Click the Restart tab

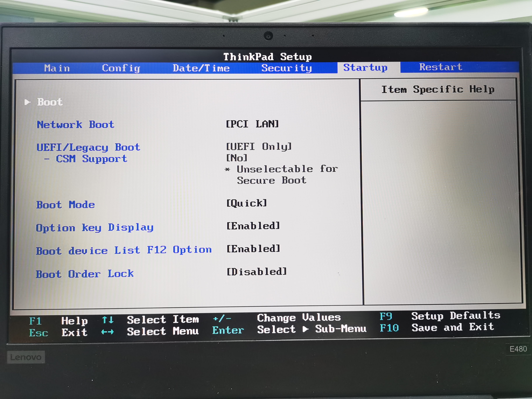coord(441,67)
